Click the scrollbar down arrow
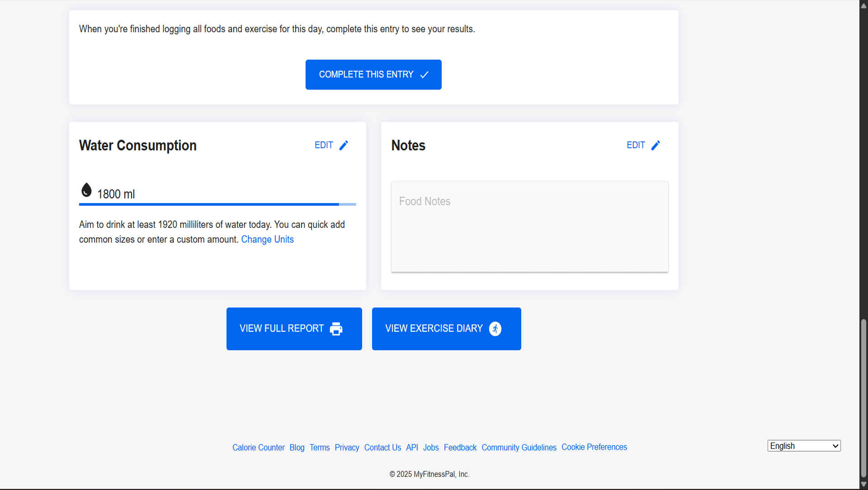 [863, 484]
